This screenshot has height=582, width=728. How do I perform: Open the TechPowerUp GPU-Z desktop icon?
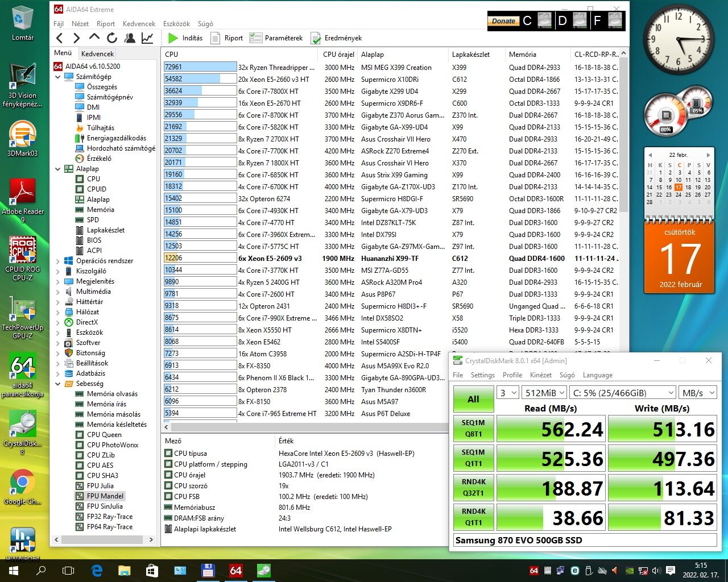23,317
